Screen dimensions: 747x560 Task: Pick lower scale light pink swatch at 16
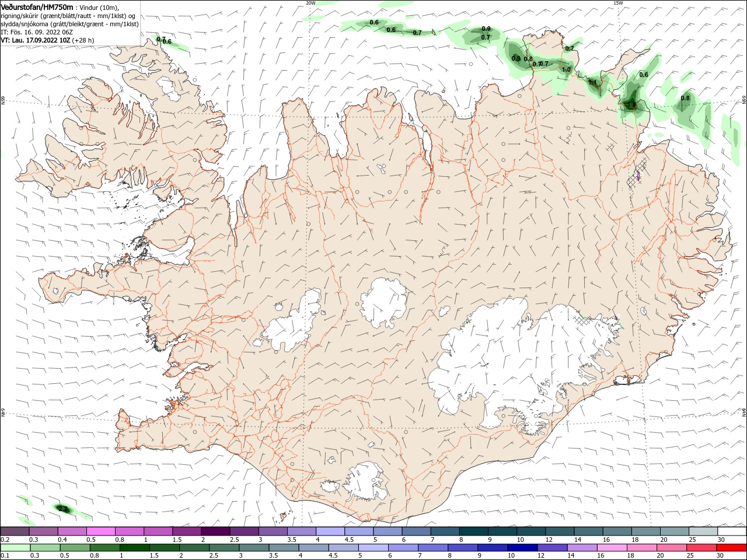point(611,548)
